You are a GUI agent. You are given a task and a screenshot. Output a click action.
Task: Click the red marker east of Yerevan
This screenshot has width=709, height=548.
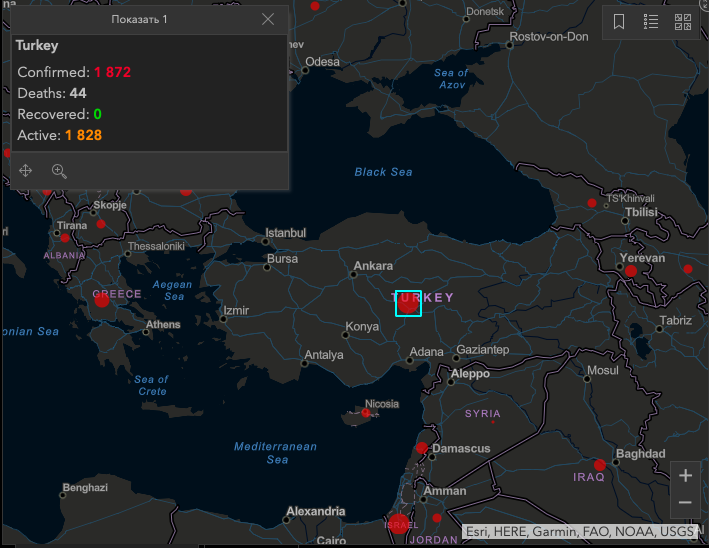click(x=688, y=269)
